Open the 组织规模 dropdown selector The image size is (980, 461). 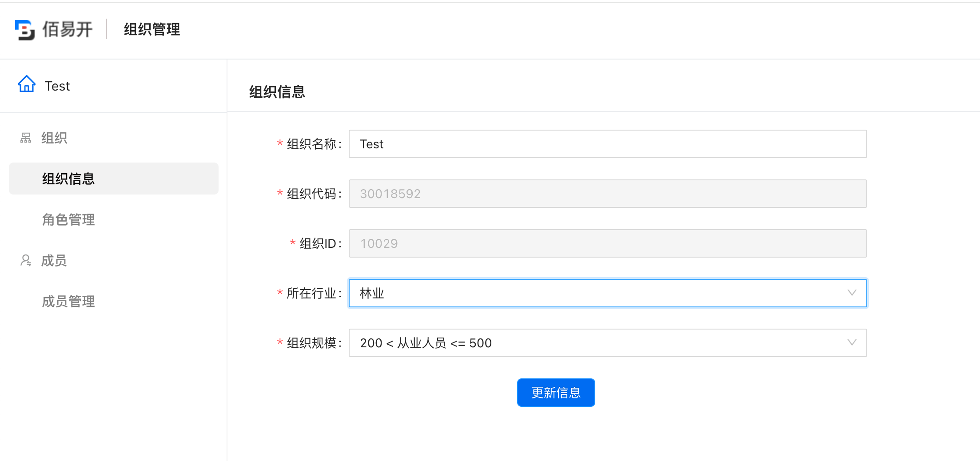coord(608,343)
